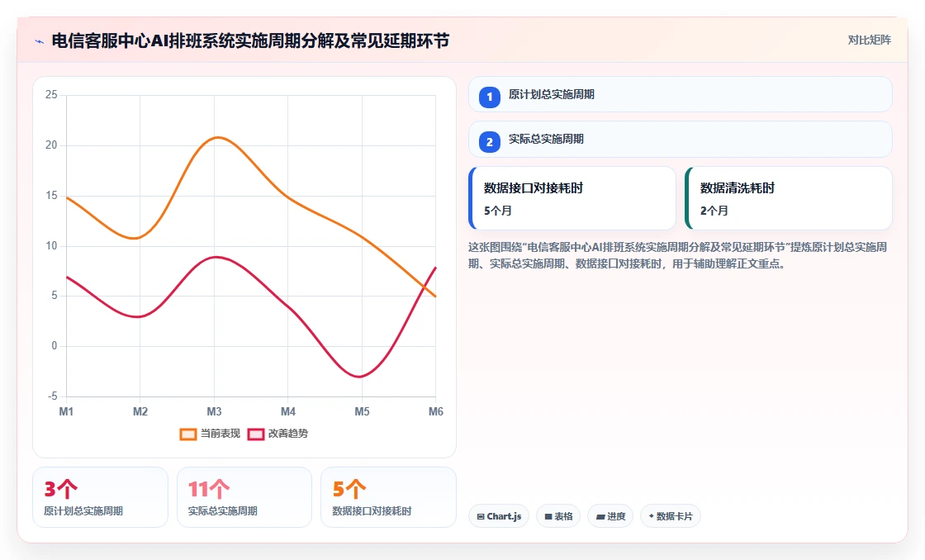Click the -5 y-axis value

pos(53,396)
